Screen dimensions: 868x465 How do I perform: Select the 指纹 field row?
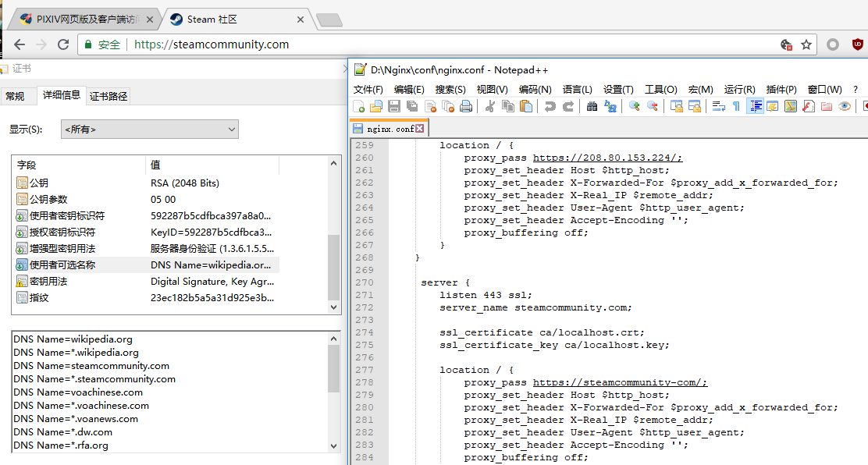[147, 298]
